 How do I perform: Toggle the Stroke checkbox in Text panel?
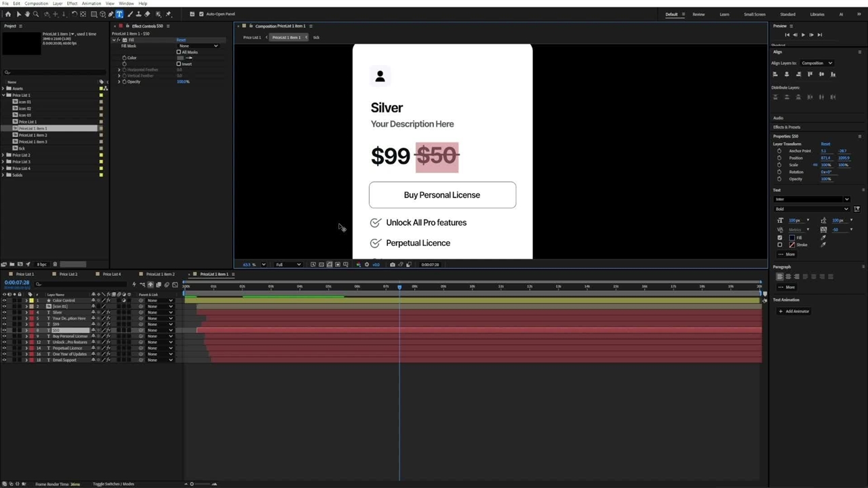pyautogui.click(x=780, y=245)
